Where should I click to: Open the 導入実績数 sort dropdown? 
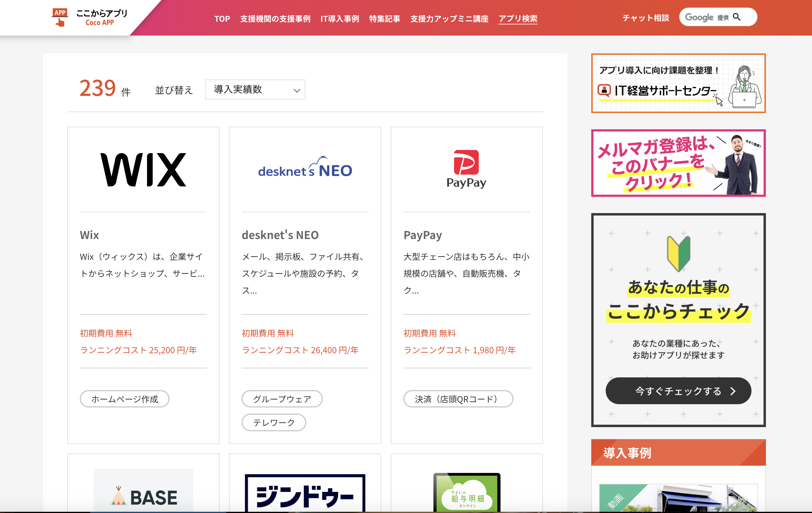coord(255,90)
